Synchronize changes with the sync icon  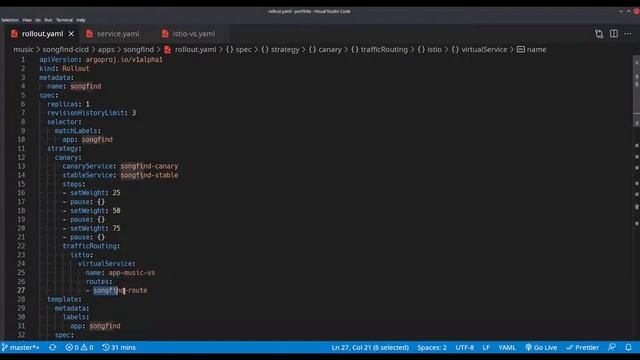(x=53, y=347)
